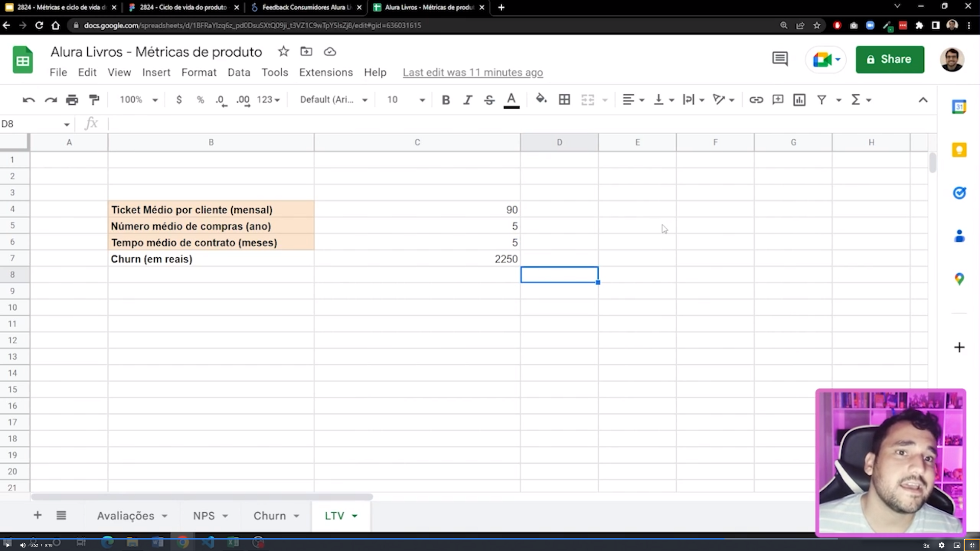Open more number formats dropdown
The height and width of the screenshot is (551, 980).
click(268, 100)
